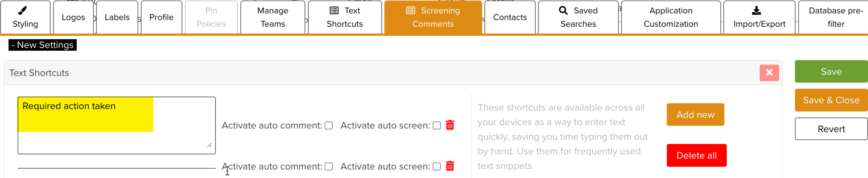
Task: Click the Revert button
Action: point(831,129)
